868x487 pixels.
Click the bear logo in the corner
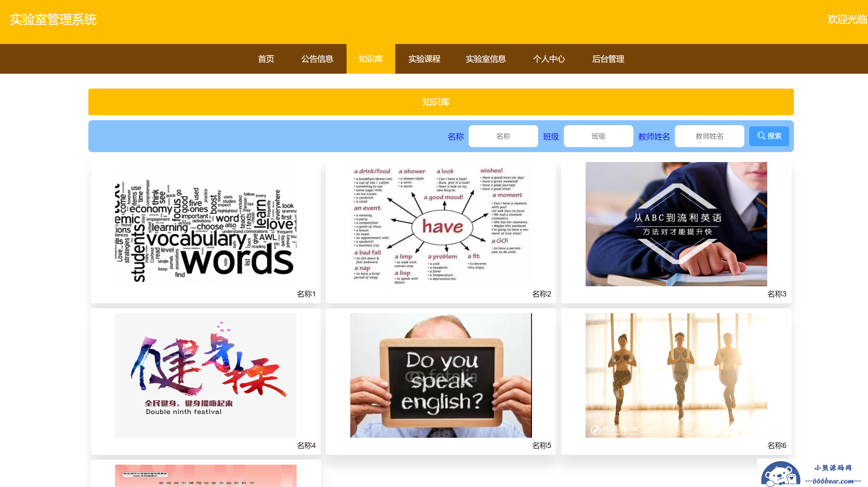[x=780, y=474]
